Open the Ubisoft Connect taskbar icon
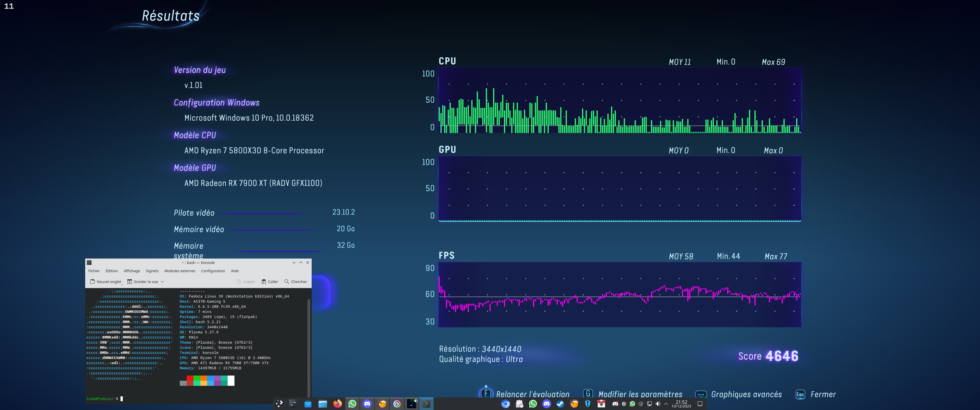The width and height of the screenshot is (980, 410). point(397,404)
